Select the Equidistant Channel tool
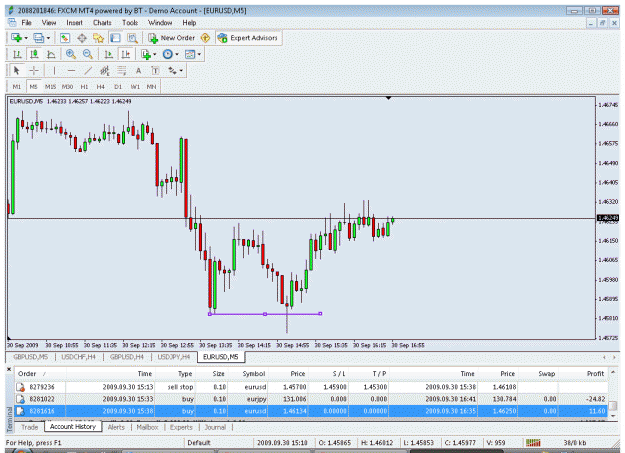625x453 pixels. (x=105, y=71)
